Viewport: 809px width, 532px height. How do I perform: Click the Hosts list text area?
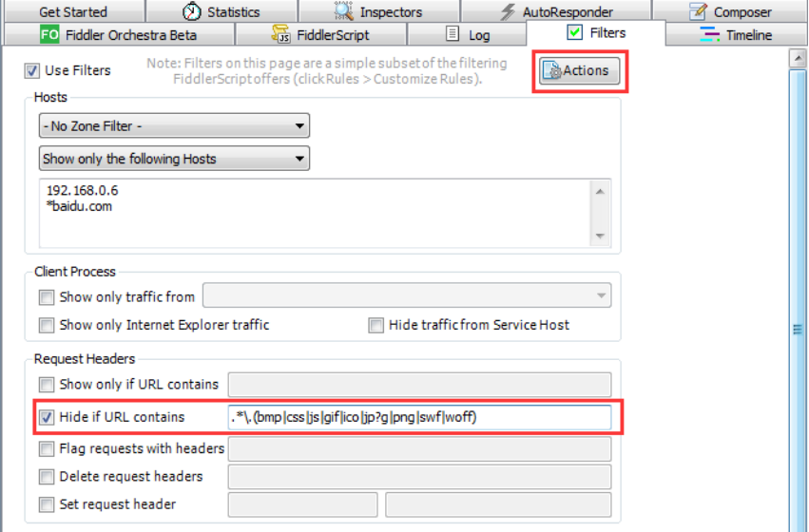tap(315, 213)
